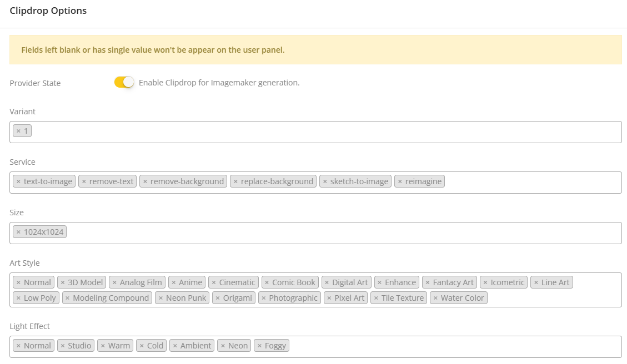The height and width of the screenshot is (364, 627).
Task: Click the sketch-to-image service tag label
Action: [x=359, y=181]
